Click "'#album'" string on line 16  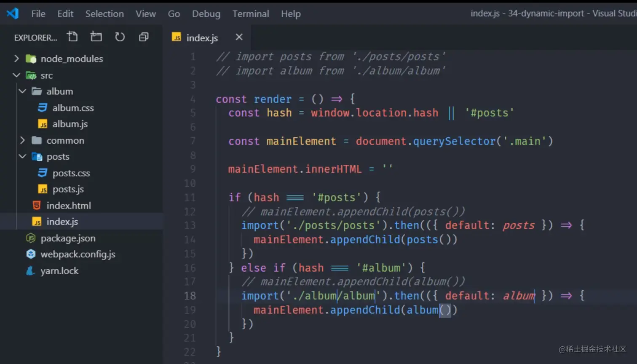tap(382, 268)
